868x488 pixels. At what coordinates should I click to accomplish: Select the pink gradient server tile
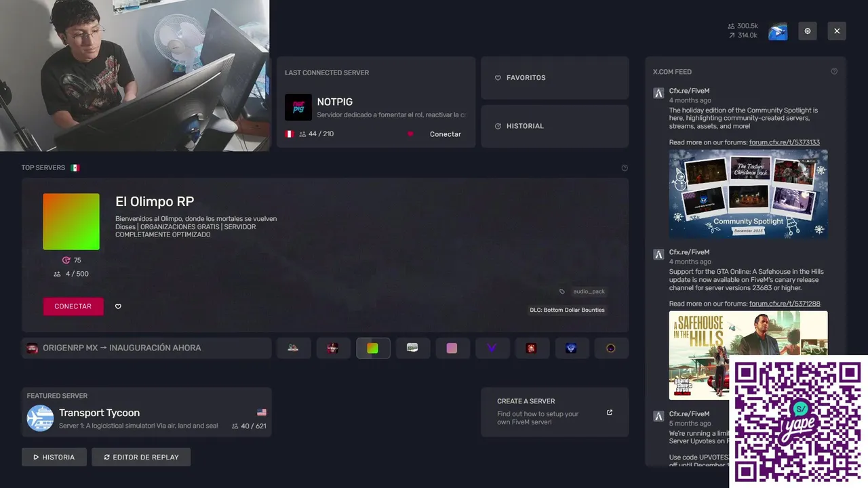452,348
